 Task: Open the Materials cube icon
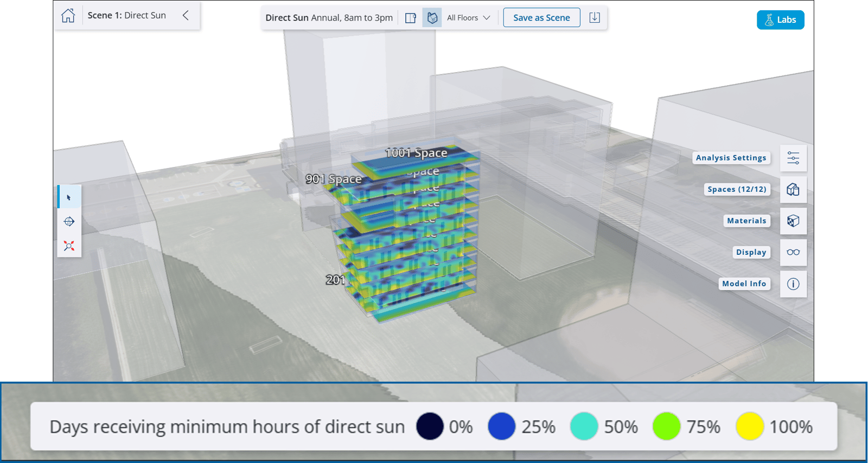pyautogui.click(x=793, y=221)
